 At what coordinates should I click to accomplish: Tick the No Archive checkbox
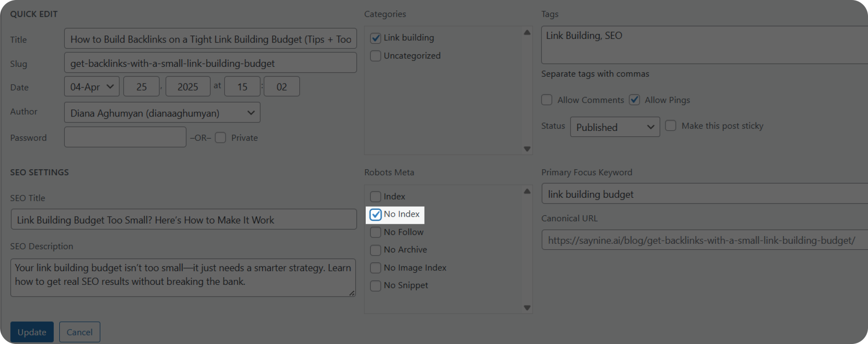(x=376, y=250)
